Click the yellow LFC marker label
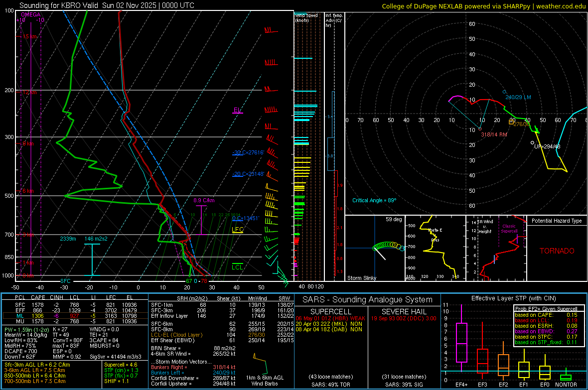This screenshot has width=588, height=390. (x=238, y=230)
